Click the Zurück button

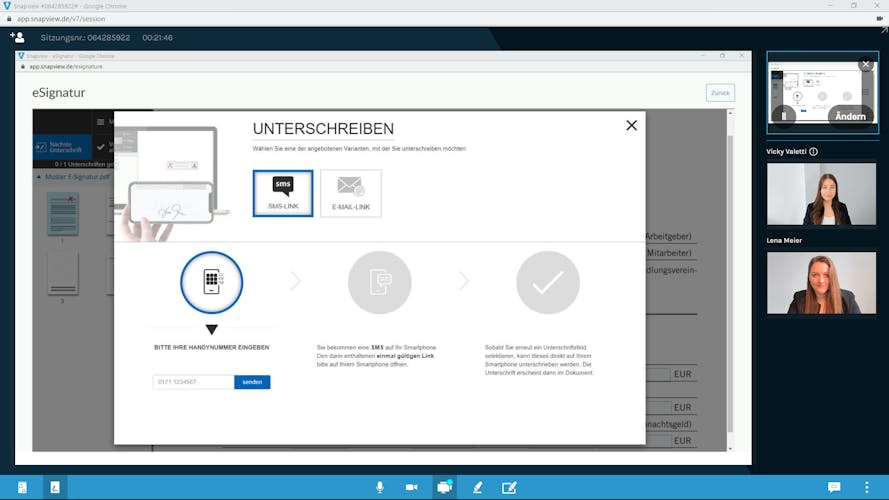click(x=720, y=93)
